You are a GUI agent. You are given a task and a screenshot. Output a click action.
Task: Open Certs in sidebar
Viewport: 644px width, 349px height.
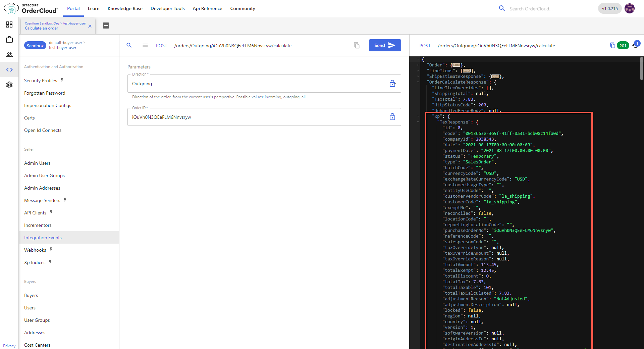(30, 118)
